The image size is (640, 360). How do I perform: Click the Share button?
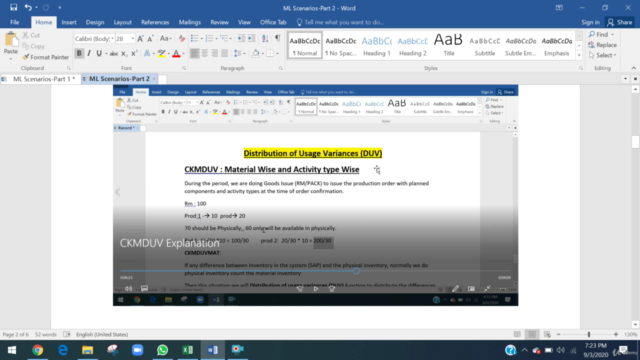tap(620, 22)
